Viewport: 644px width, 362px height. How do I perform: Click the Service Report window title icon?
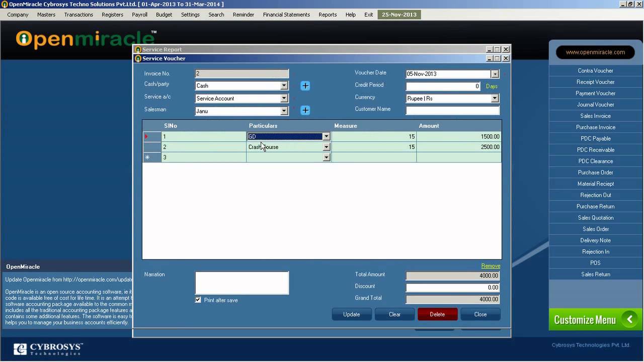pos(138,49)
